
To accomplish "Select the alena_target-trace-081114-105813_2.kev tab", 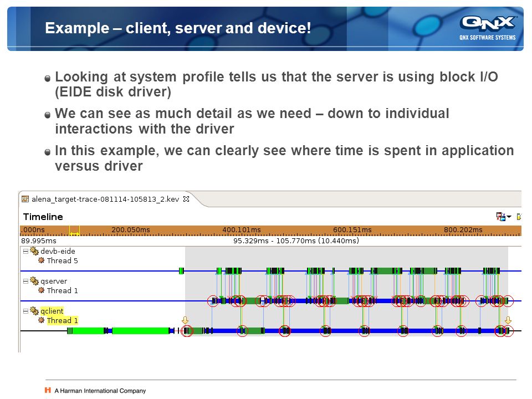I will point(105,199).
